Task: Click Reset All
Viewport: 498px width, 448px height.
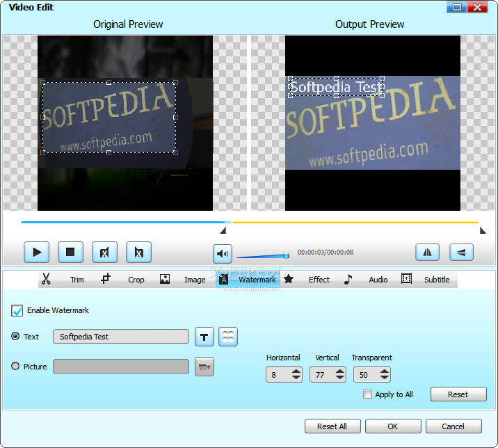Action: point(332,426)
